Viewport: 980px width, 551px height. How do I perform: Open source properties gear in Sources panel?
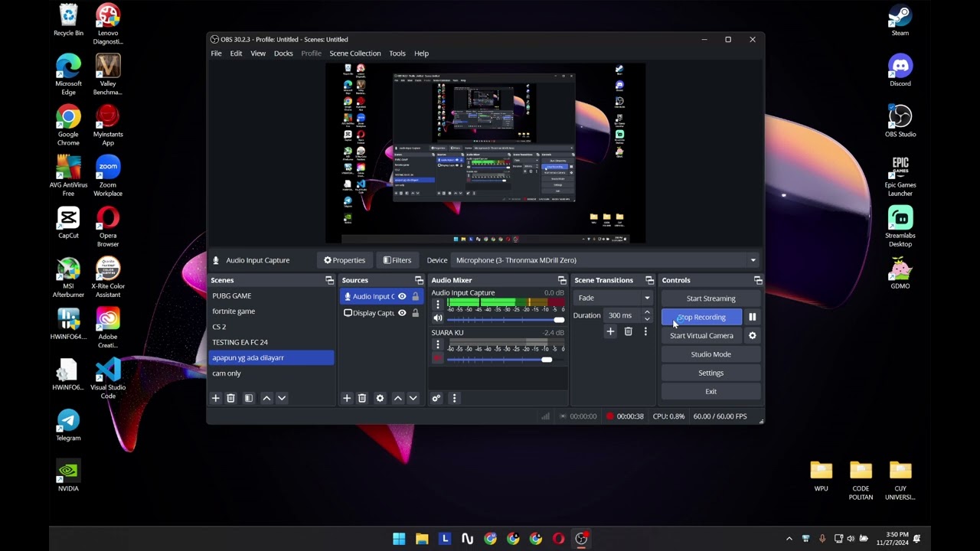point(380,398)
